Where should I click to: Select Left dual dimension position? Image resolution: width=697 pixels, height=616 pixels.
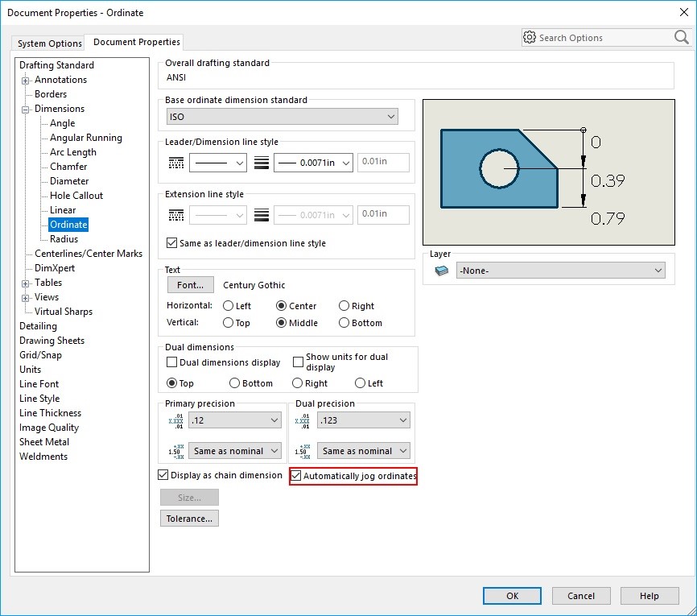(x=360, y=383)
